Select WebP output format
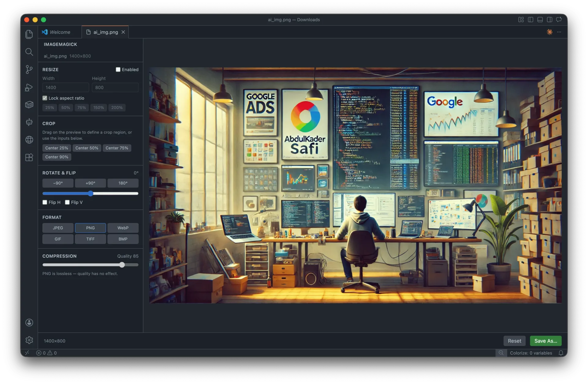Viewport: 588px width, 384px height. 123,228
